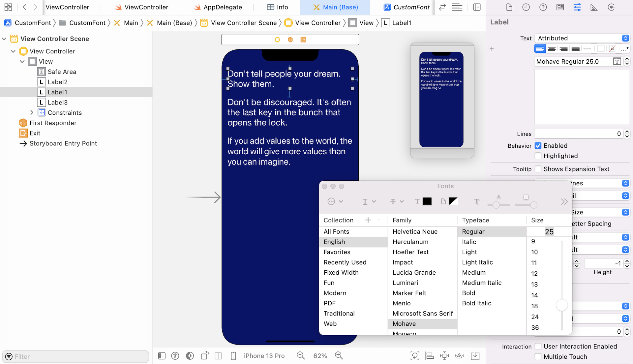Choose Menlo in the font Family list
This screenshot has width=633, height=364.
click(x=402, y=303)
